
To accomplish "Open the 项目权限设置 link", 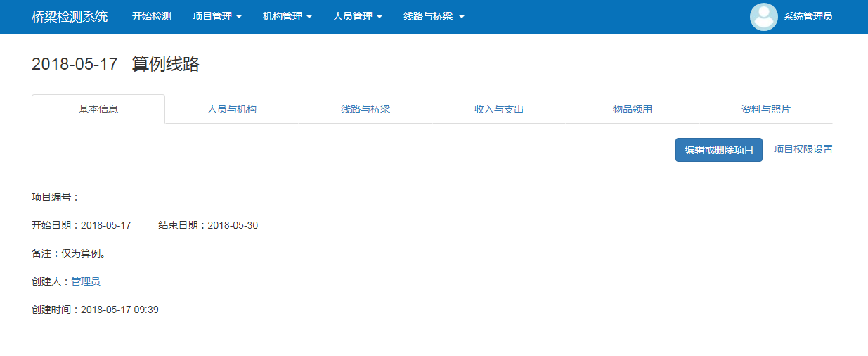I will coord(803,149).
